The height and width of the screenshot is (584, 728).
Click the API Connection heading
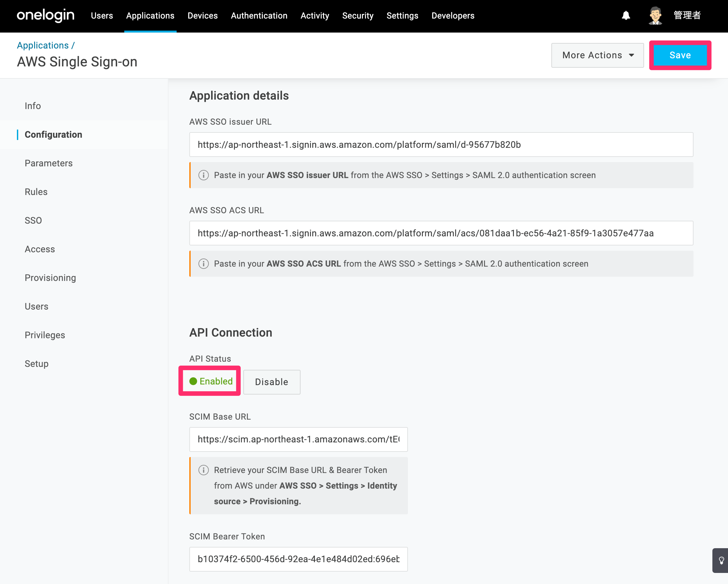231,333
